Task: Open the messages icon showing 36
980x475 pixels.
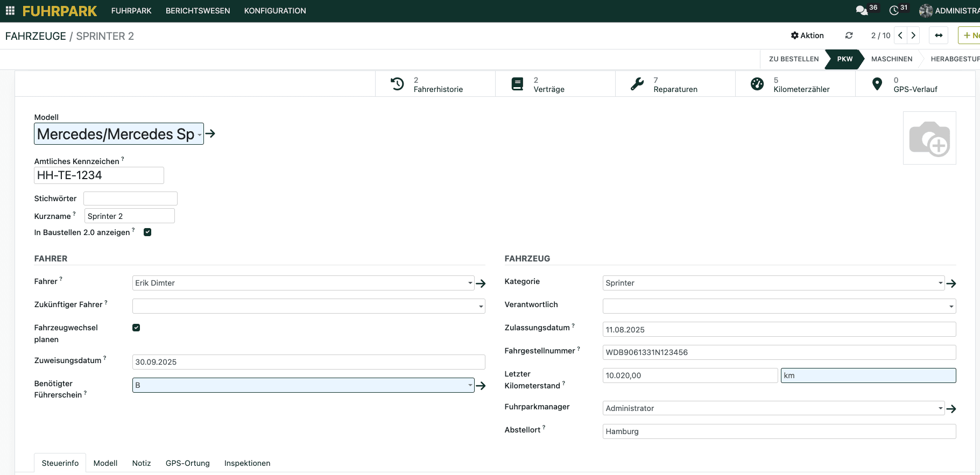Action: 861,10
